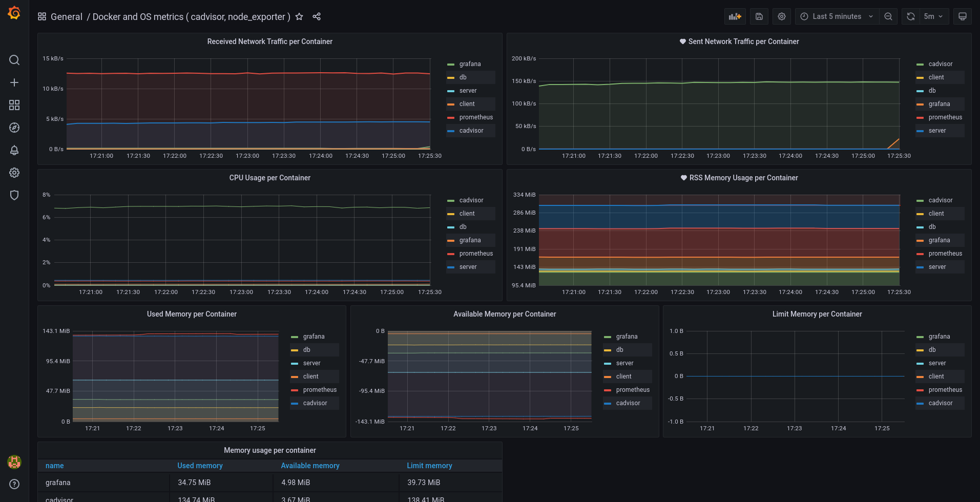Click the dashboard grid icon beside General
Image resolution: width=980 pixels, height=502 pixels.
click(42, 16)
